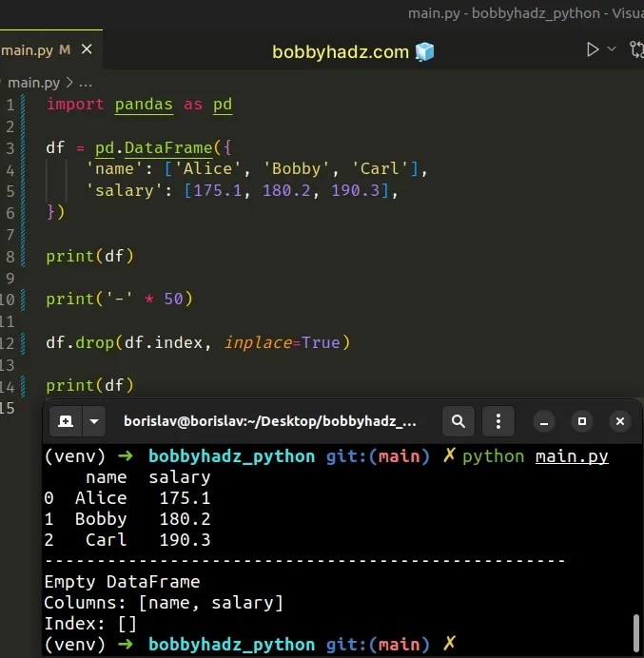Viewport: 644px width, 658px height.
Task: Click terminal scrollbar thumb
Action: [636, 633]
